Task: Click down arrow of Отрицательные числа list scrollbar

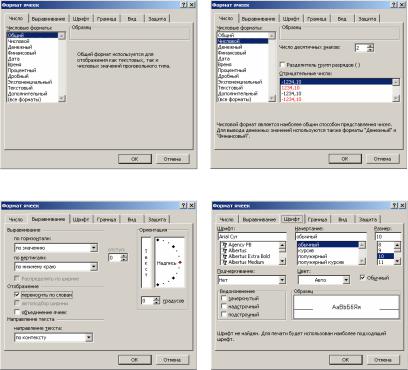Action: 396,98
